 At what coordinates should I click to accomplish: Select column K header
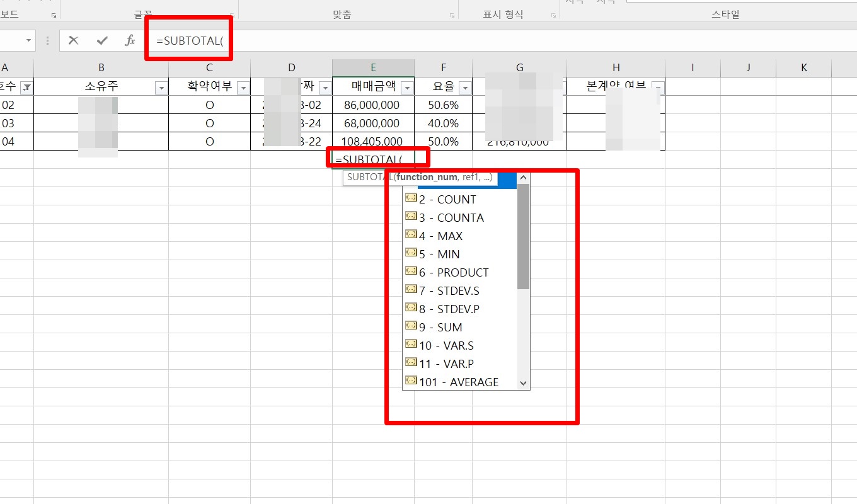(x=803, y=68)
